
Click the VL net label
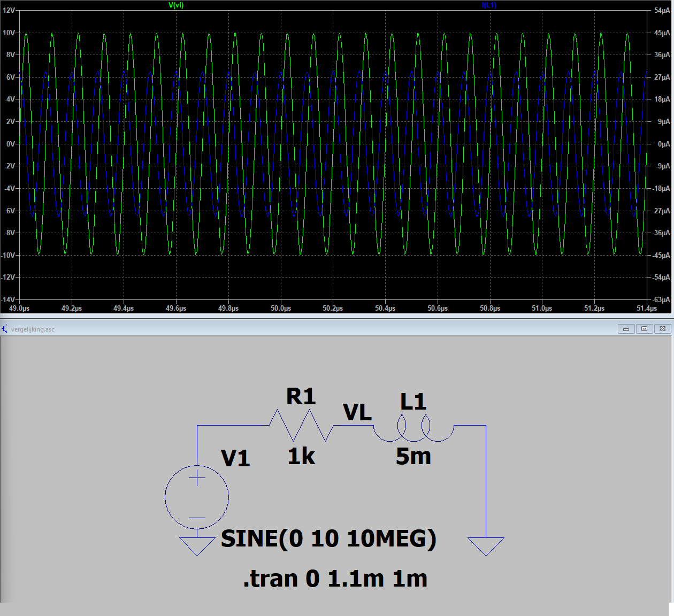tap(357, 412)
